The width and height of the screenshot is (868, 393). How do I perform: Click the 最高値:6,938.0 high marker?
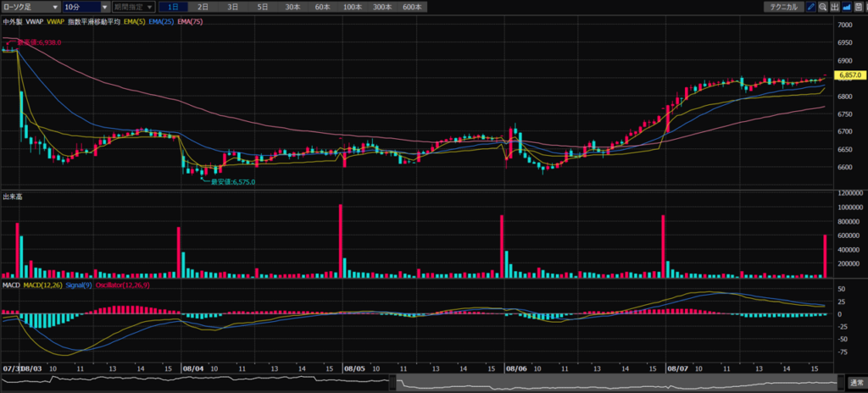point(39,42)
